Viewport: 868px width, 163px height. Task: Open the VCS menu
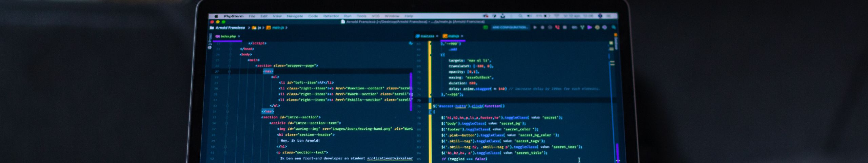pyautogui.click(x=375, y=16)
